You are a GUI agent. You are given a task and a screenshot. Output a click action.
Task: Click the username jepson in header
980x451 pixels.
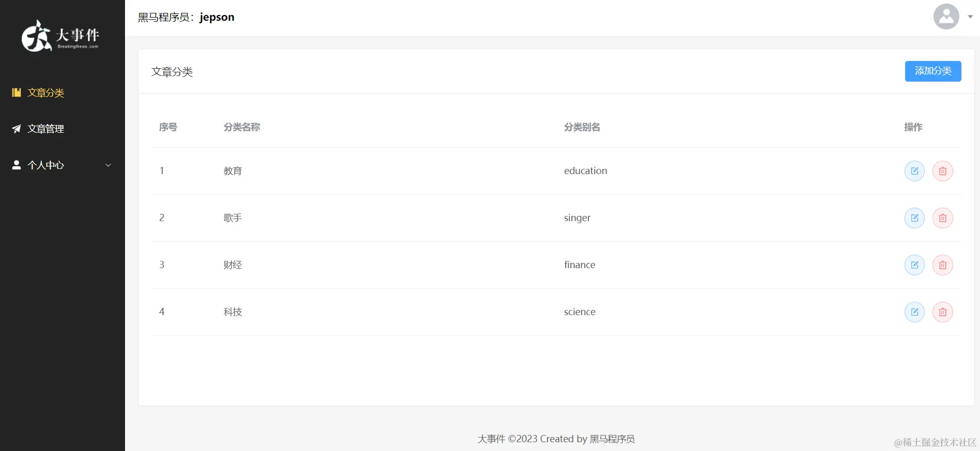coord(217,17)
